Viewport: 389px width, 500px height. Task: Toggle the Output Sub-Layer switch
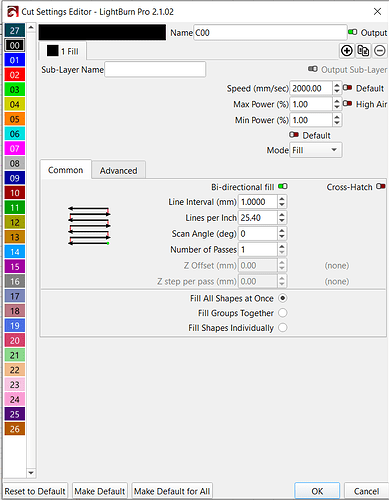(313, 69)
